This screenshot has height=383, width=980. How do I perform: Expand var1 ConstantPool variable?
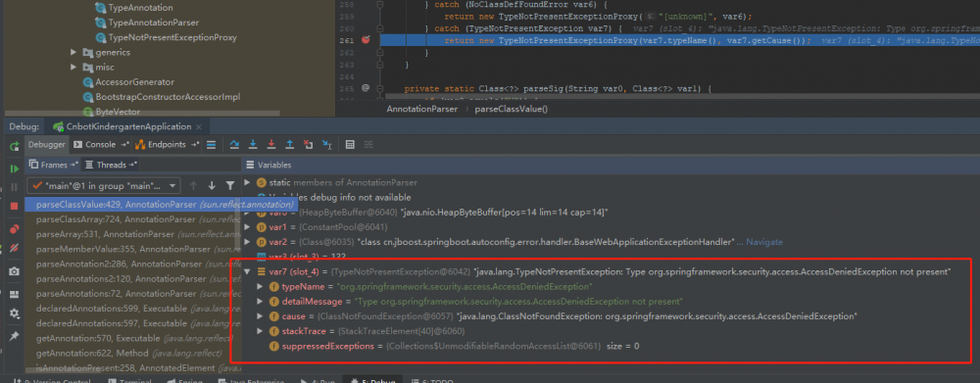click(247, 227)
